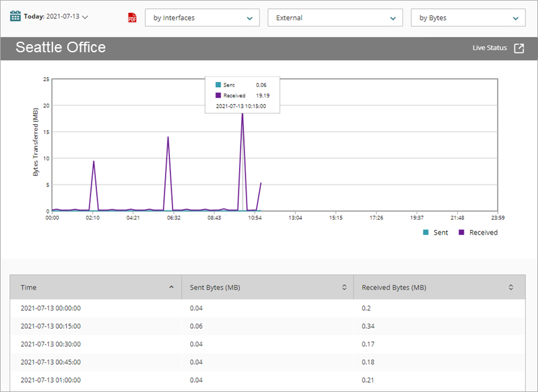The height and width of the screenshot is (392, 538).
Task: Click the ascending sort caret on Time column
Action: [x=172, y=286]
